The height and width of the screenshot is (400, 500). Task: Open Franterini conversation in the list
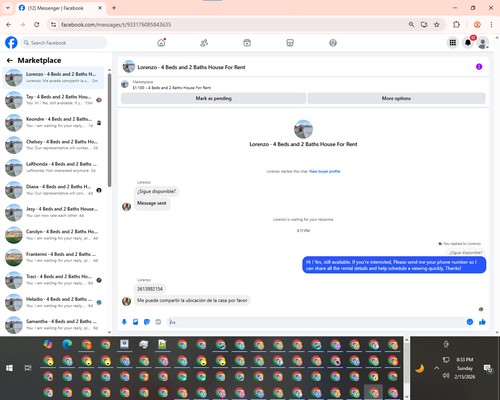[53, 257]
